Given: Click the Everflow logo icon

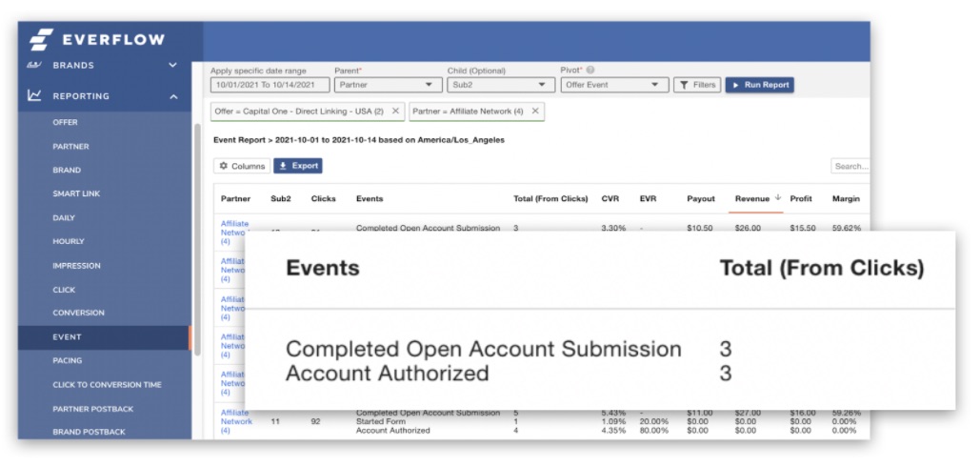Looking at the screenshot, I should 41,39.
